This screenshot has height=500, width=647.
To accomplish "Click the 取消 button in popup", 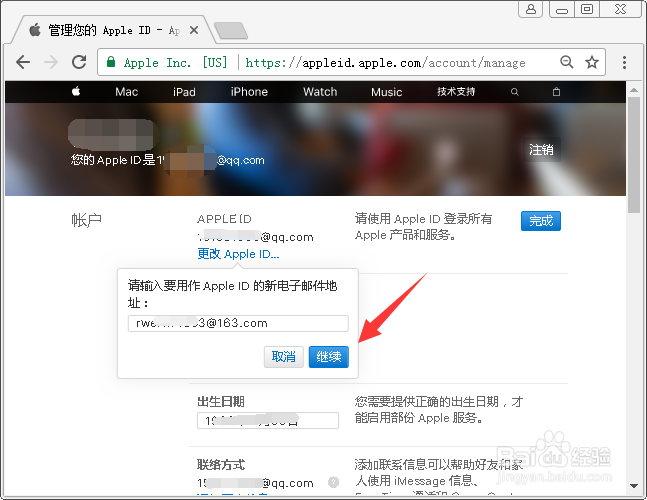I will [283, 356].
